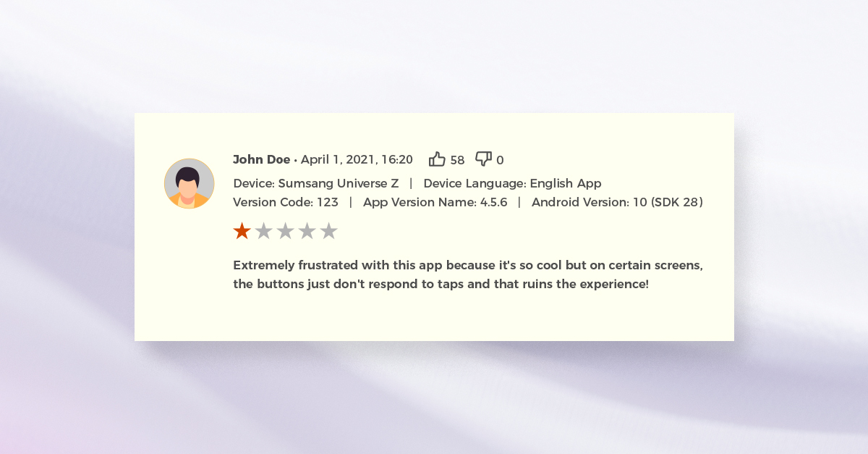Click Android Version: 10 (SDK 28)
The width and height of the screenshot is (868, 454).
click(617, 202)
